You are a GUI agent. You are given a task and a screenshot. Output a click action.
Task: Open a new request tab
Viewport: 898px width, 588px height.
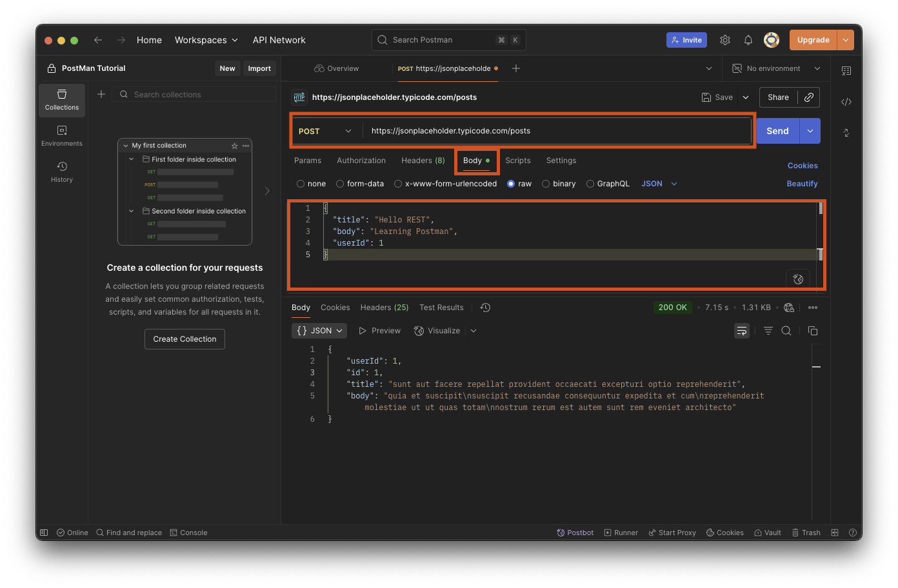(x=516, y=68)
